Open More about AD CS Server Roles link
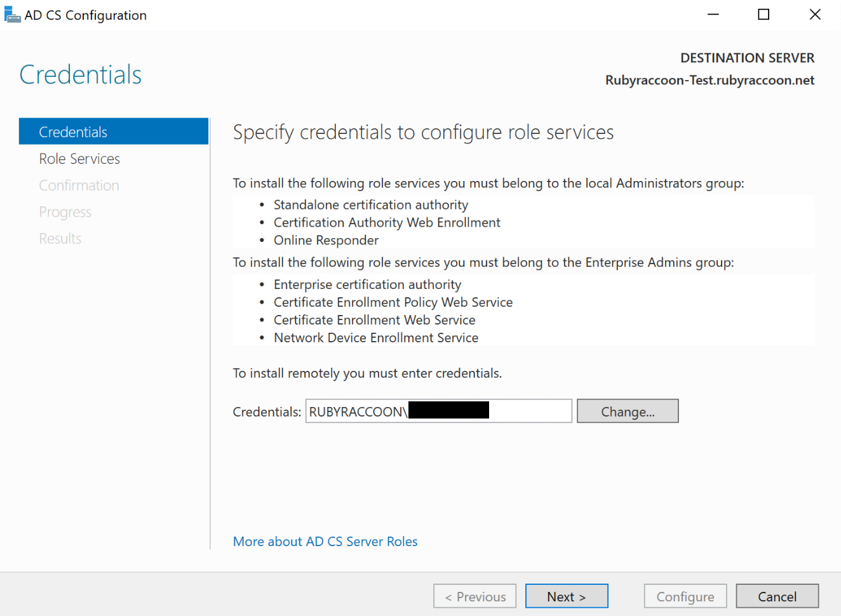The height and width of the screenshot is (616, 841). click(x=325, y=542)
